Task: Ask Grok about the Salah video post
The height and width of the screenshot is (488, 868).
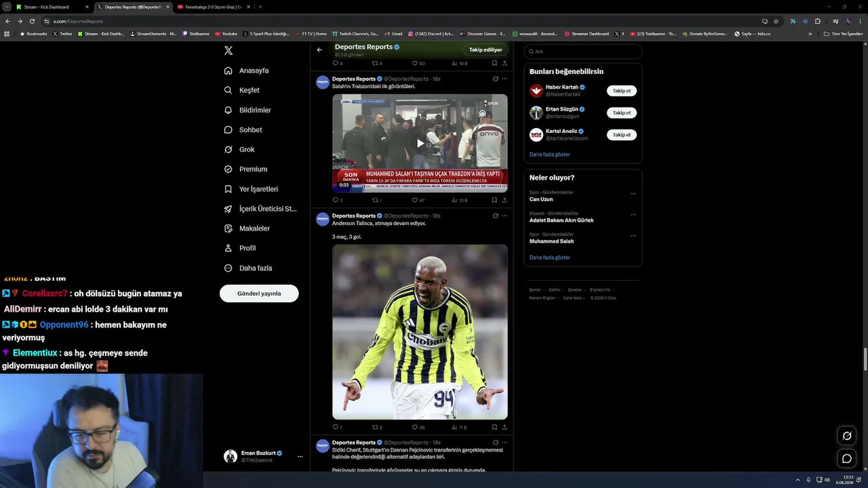Action: point(496,79)
